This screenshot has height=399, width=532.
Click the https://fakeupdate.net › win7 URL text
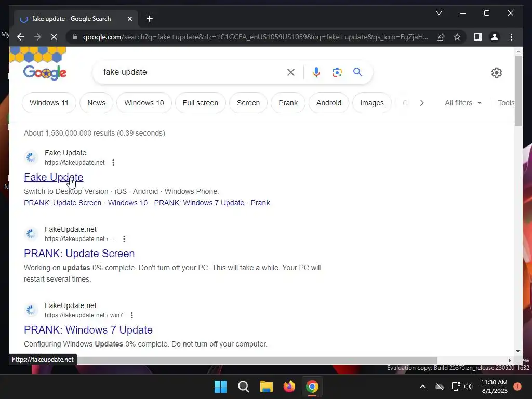pos(84,315)
